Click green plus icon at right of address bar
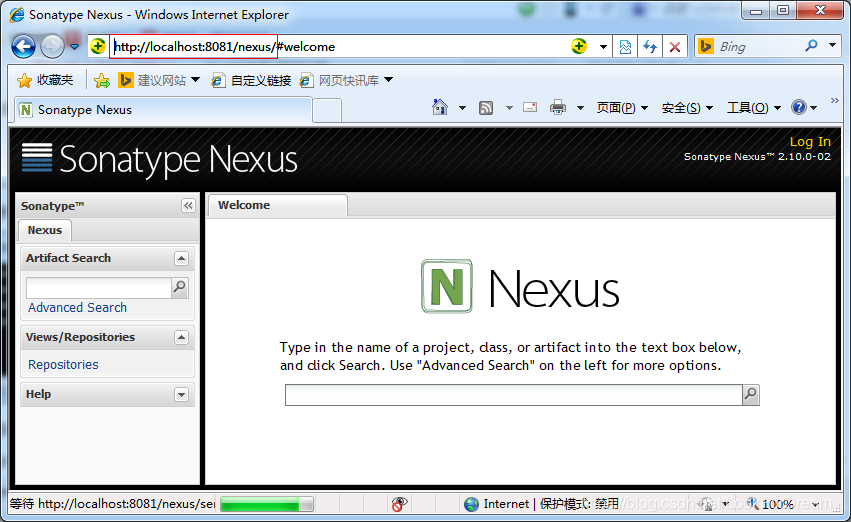The width and height of the screenshot is (851, 522). (579, 47)
